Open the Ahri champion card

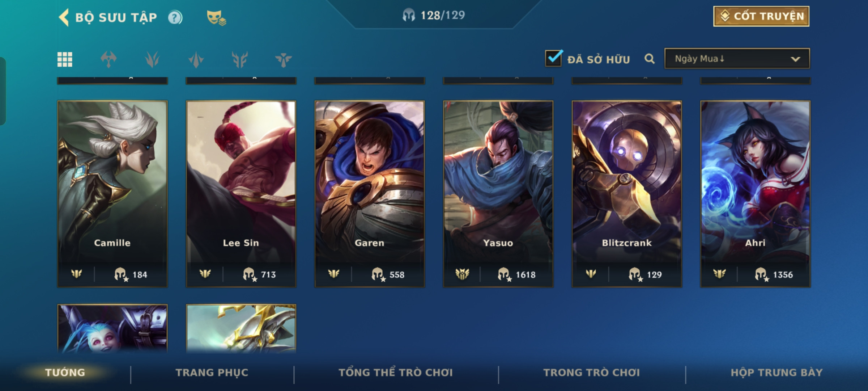(755, 194)
